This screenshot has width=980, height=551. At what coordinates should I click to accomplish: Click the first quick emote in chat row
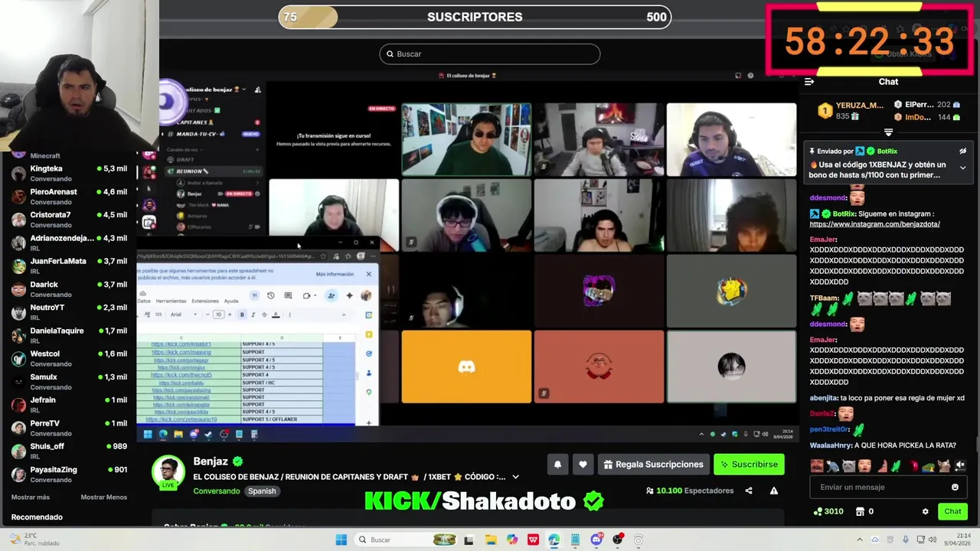pyautogui.click(x=818, y=466)
